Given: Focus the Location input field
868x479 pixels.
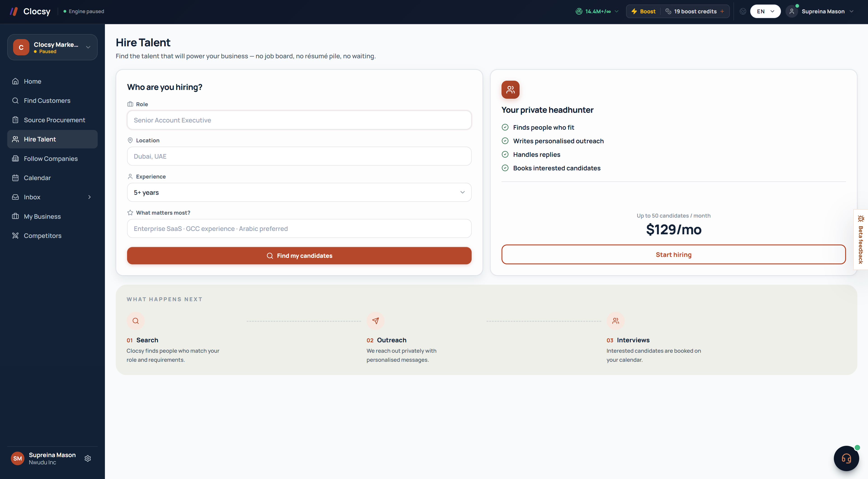Looking at the screenshot, I should click(299, 156).
